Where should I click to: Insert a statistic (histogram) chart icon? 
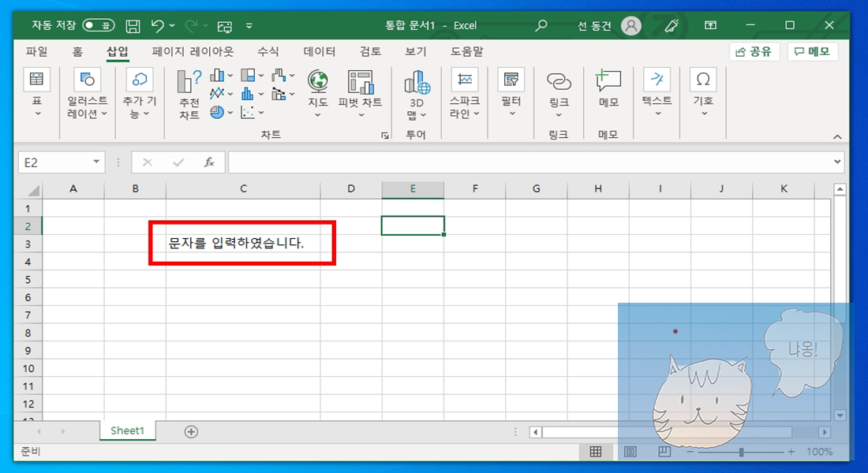tap(248, 94)
